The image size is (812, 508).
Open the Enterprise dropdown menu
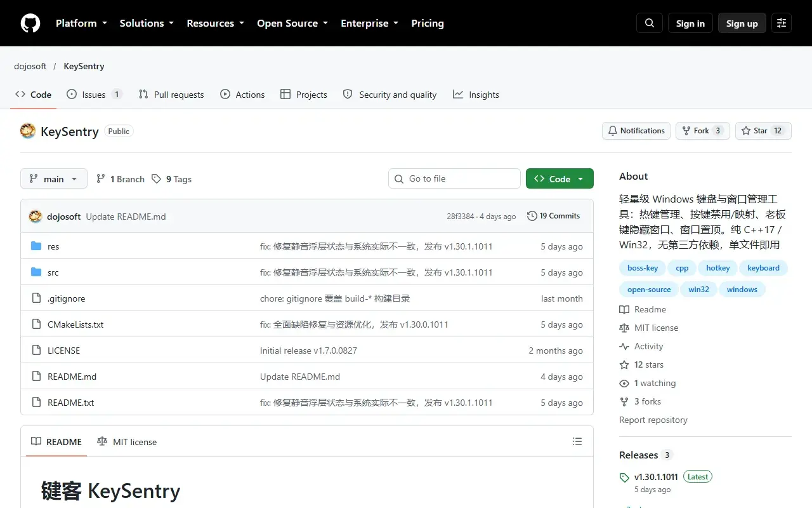(x=370, y=23)
